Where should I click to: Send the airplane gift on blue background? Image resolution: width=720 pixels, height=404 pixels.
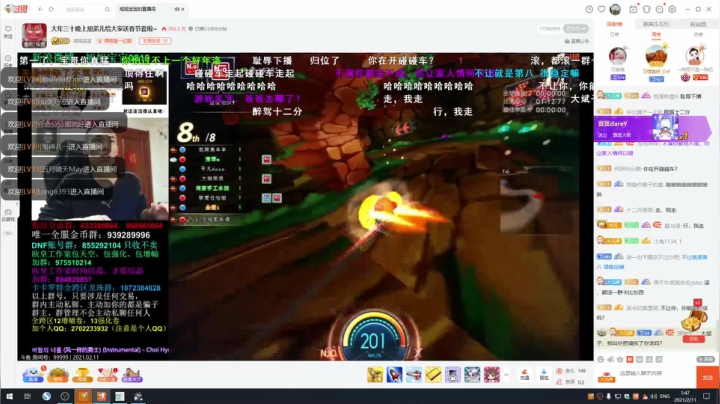(x=414, y=375)
